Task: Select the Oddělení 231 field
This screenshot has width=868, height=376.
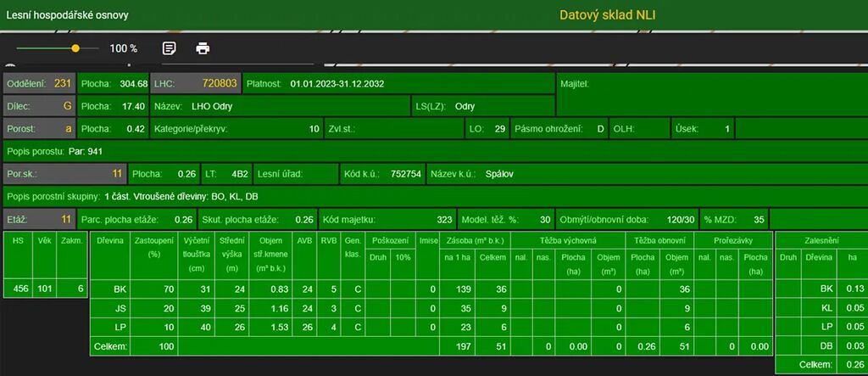Action: 39,84
